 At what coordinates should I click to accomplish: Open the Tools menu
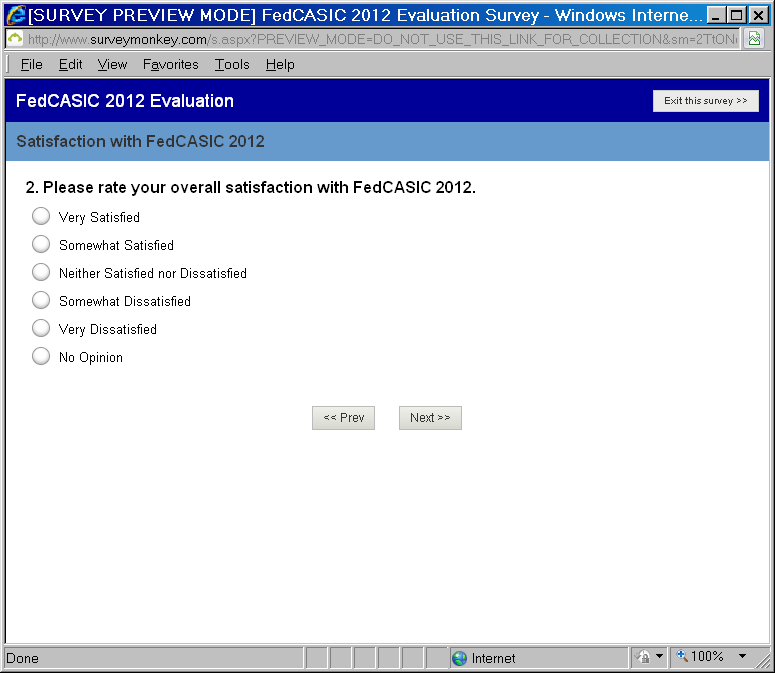232,65
